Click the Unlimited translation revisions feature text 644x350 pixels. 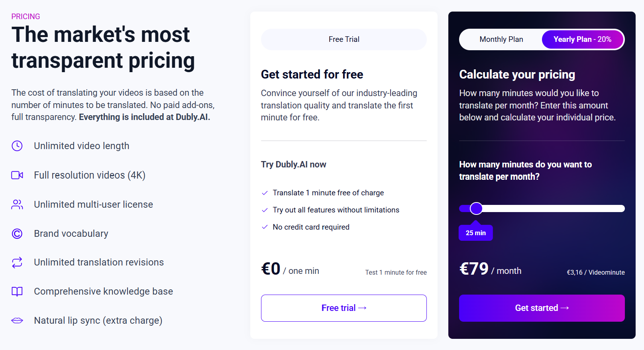(x=99, y=262)
